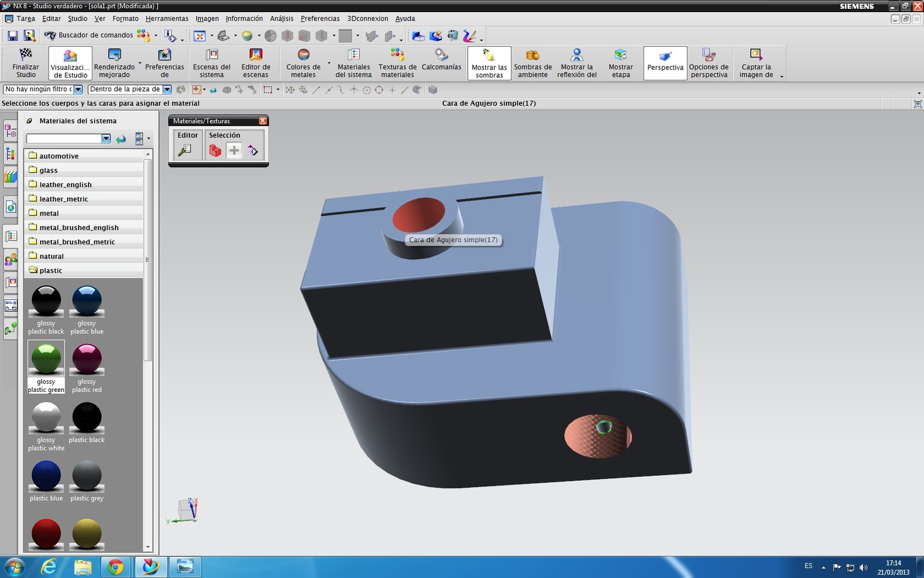Expand the leather_english folder

pyautogui.click(x=84, y=184)
